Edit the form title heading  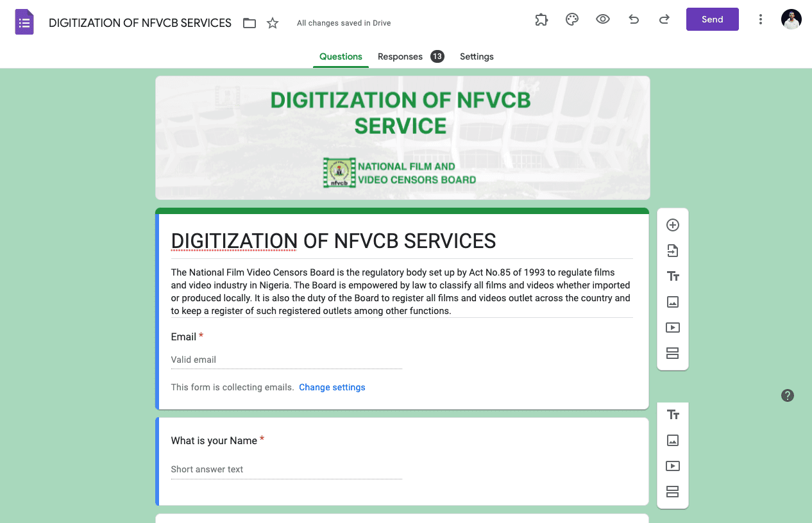[x=334, y=241]
